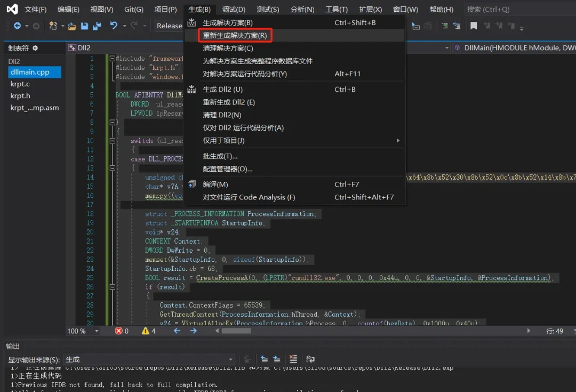Select 重新生成 Dll2 (E) menu item
Screen dimensions: 576x392
pyautogui.click(x=294, y=102)
